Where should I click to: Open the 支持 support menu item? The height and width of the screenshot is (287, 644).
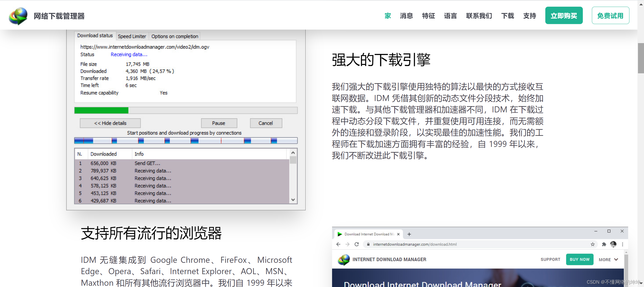[530, 16]
